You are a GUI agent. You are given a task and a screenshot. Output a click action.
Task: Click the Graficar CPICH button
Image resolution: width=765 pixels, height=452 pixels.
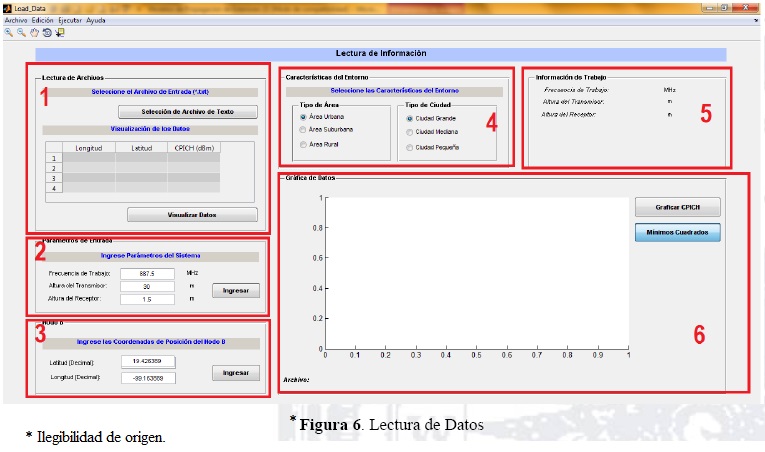click(x=677, y=208)
